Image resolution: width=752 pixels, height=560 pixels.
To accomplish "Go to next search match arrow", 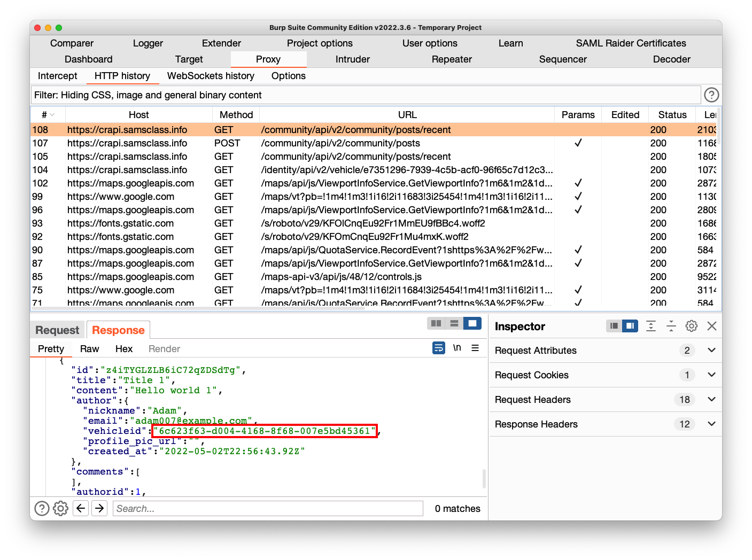I will [x=99, y=508].
